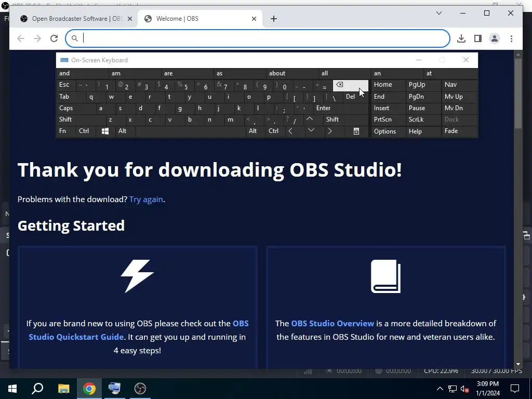Viewport: 532px width, 399px height.
Task: Toggle the left Shift key on the on-screen keyboard
Action: 81,119
